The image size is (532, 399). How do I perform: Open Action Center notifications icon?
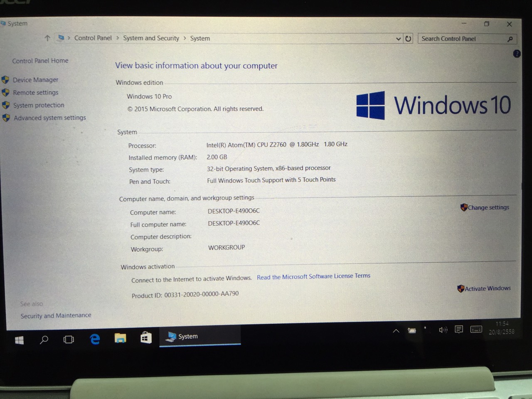459,330
